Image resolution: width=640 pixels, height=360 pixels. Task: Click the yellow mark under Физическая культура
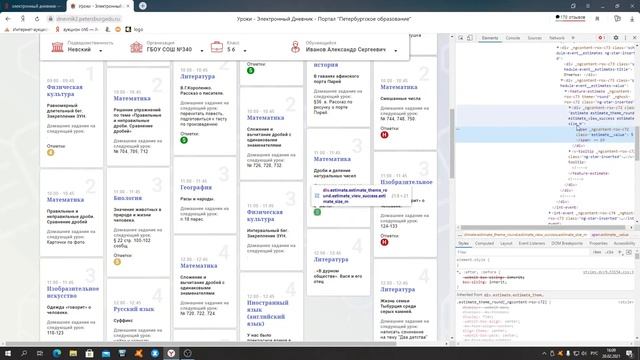[51, 152]
